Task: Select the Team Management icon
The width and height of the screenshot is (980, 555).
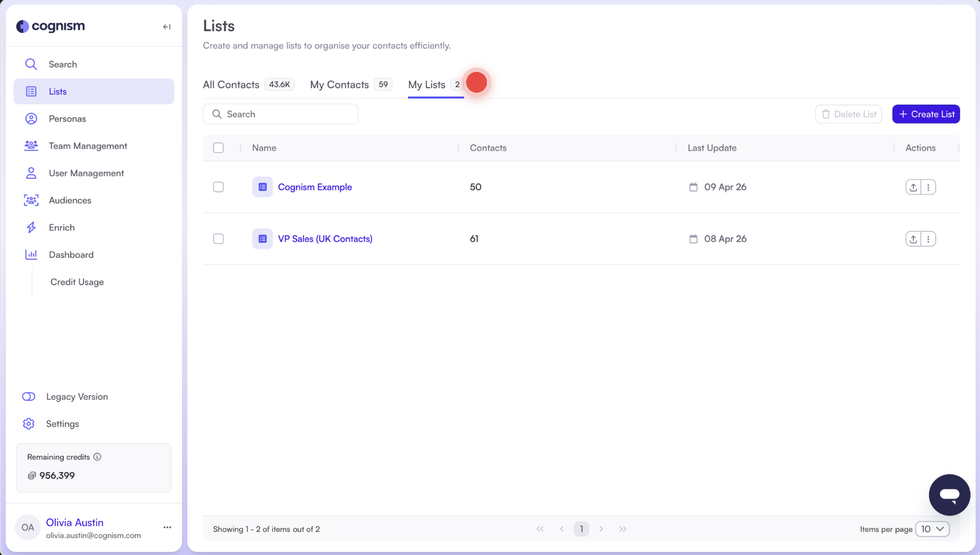Action: 31,146
